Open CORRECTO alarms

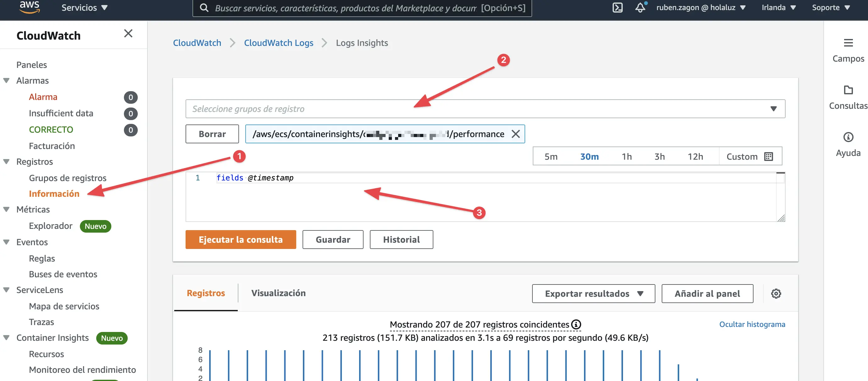[x=51, y=130]
